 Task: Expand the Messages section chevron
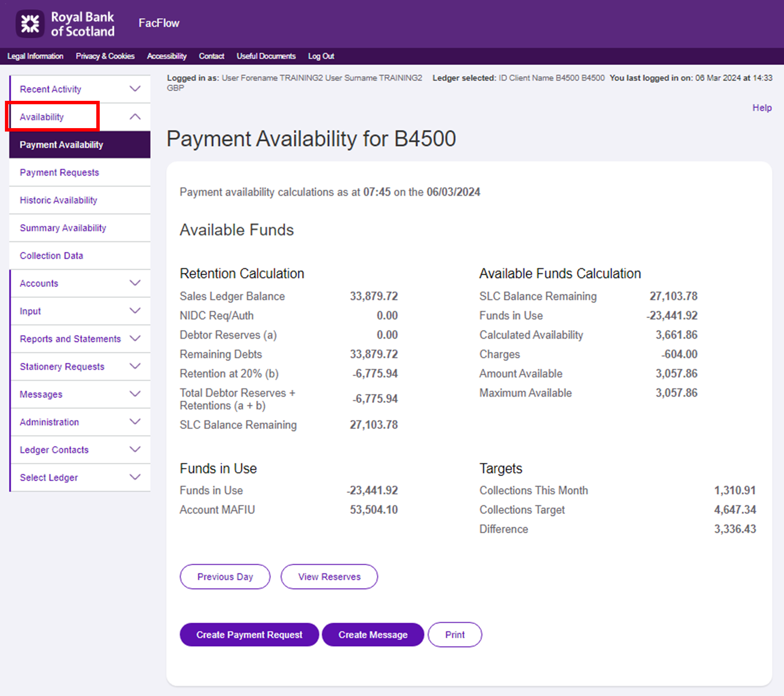click(x=135, y=394)
